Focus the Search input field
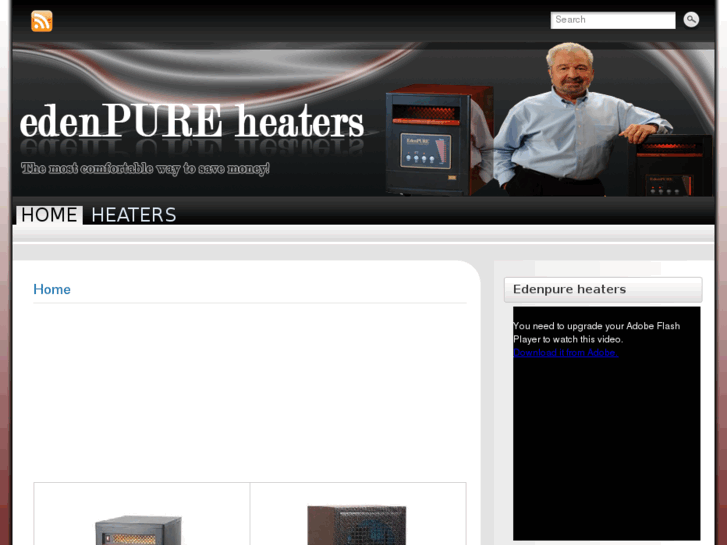727x545 pixels. pyautogui.click(x=612, y=20)
